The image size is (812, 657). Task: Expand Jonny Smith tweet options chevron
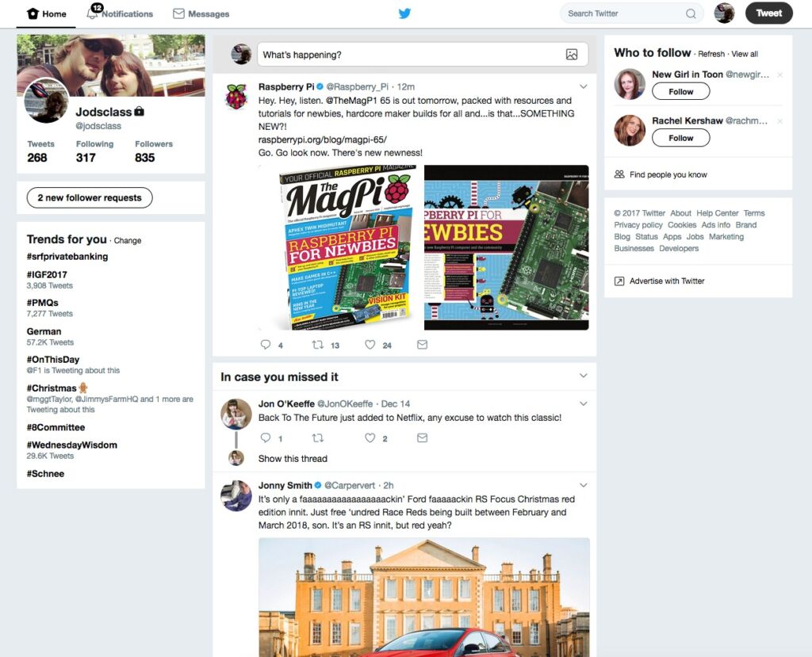tap(583, 486)
